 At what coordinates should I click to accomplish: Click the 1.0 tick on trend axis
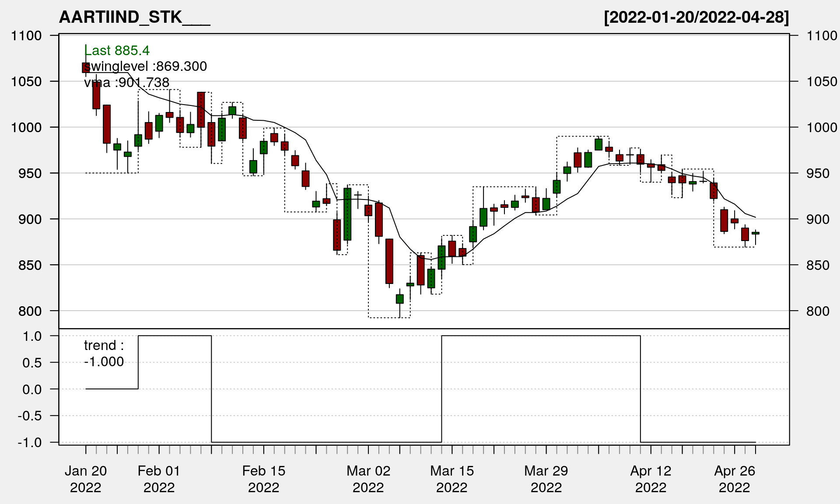click(32, 336)
